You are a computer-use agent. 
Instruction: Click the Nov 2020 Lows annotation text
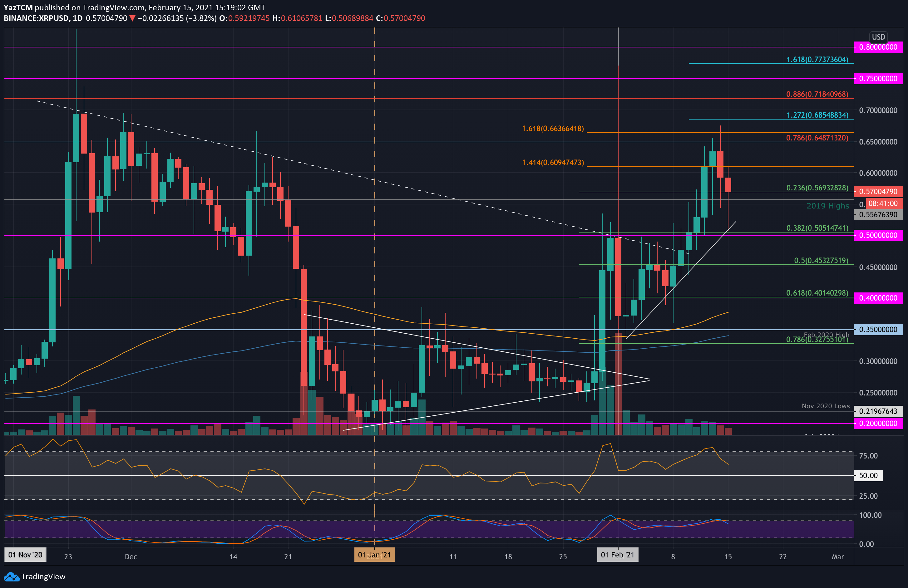(826, 406)
